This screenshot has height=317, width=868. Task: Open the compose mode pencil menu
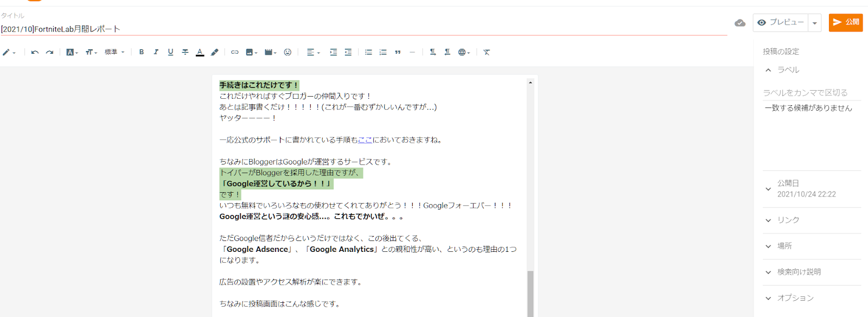(x=9, y=52)
